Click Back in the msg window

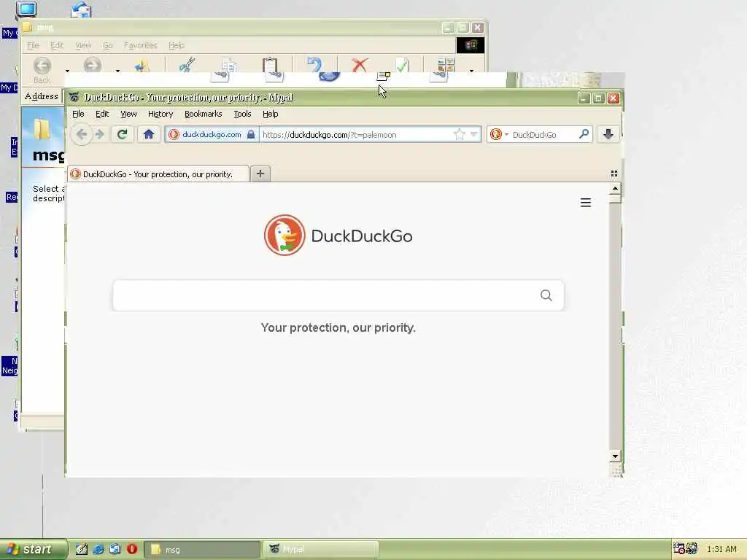(x=42, y=69)
